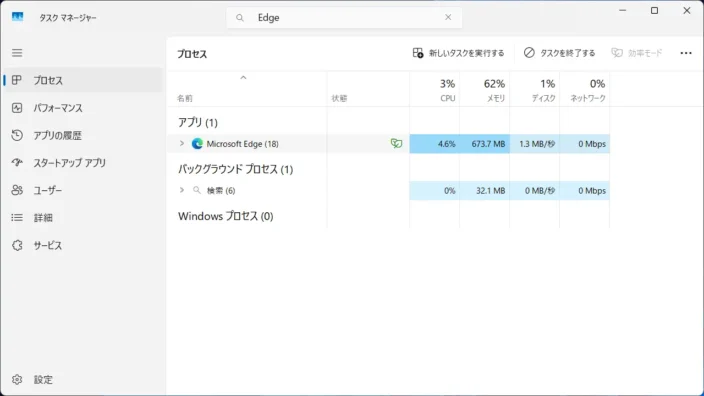The image size is (704, 396).
Task: Open アプリの履歴 page
Action: click(83, 135)
